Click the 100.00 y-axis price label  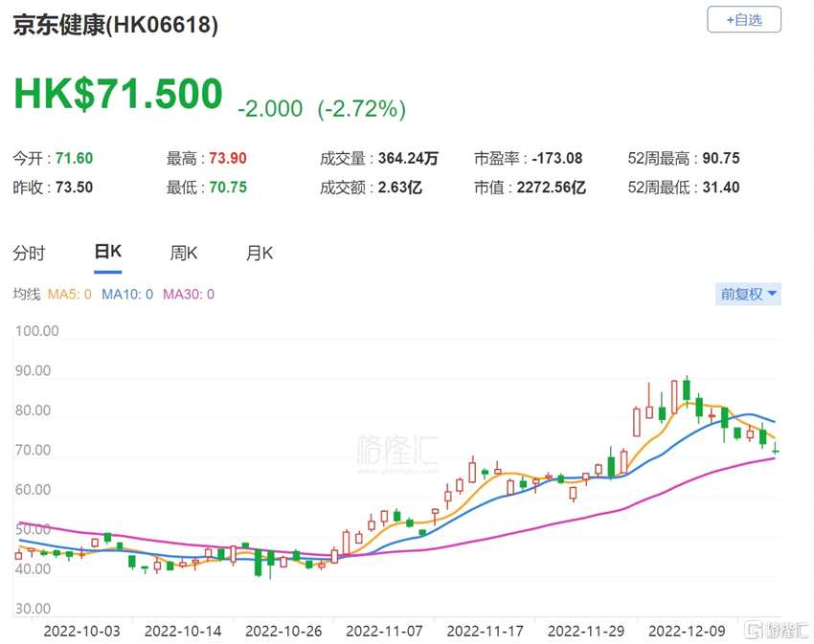tap(36, 331)
